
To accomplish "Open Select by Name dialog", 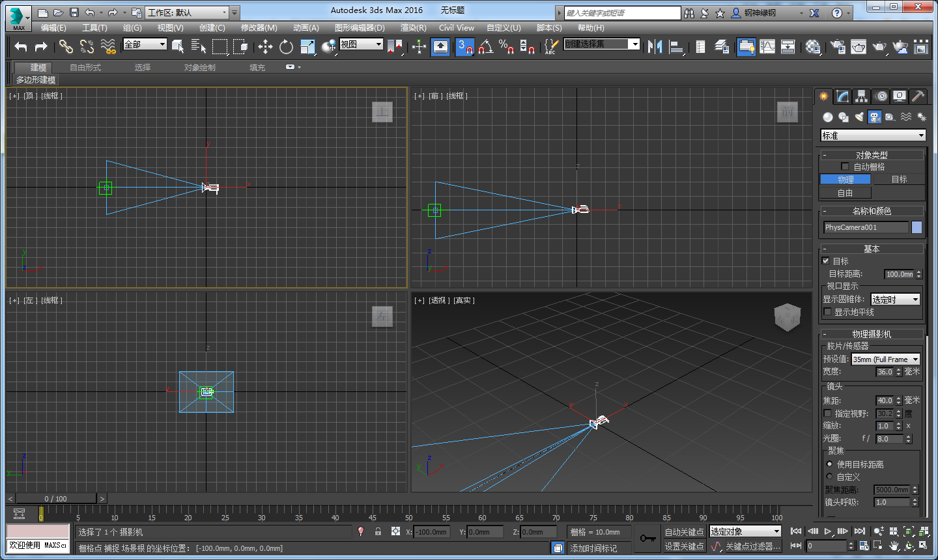I will click(199, 46).
